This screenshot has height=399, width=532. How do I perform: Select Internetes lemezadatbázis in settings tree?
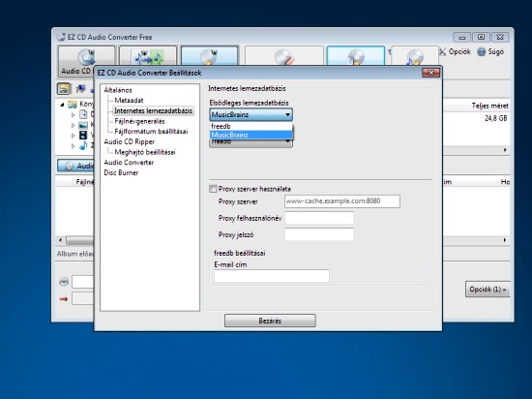[154, 110]
